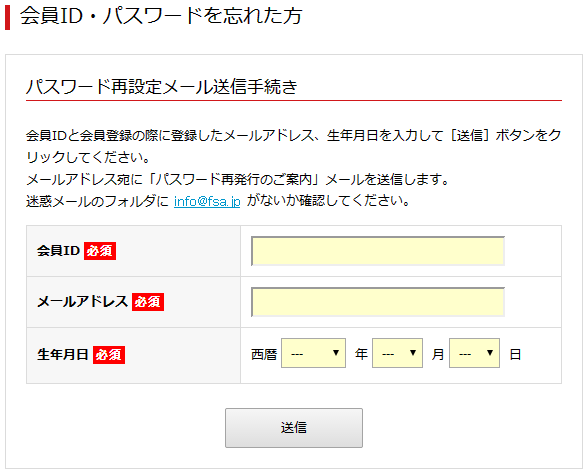Click the year dropdown arrow
The width and height of the screenshot is (588, 474).
pos(336,353)
